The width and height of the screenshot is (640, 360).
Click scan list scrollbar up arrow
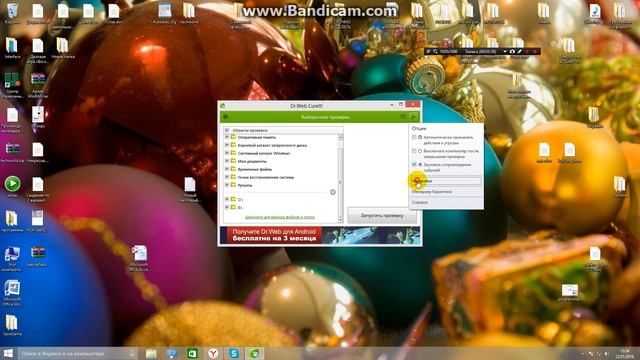[340, 138]
